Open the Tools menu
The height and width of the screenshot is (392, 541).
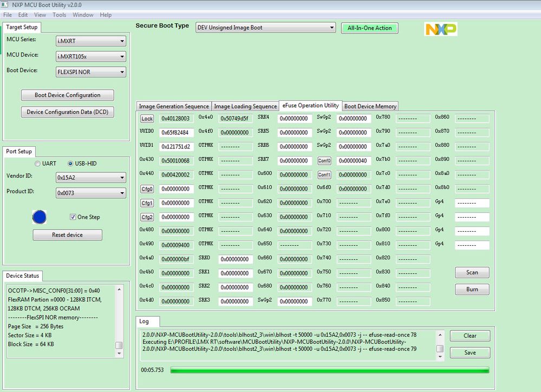pos(60,15)
